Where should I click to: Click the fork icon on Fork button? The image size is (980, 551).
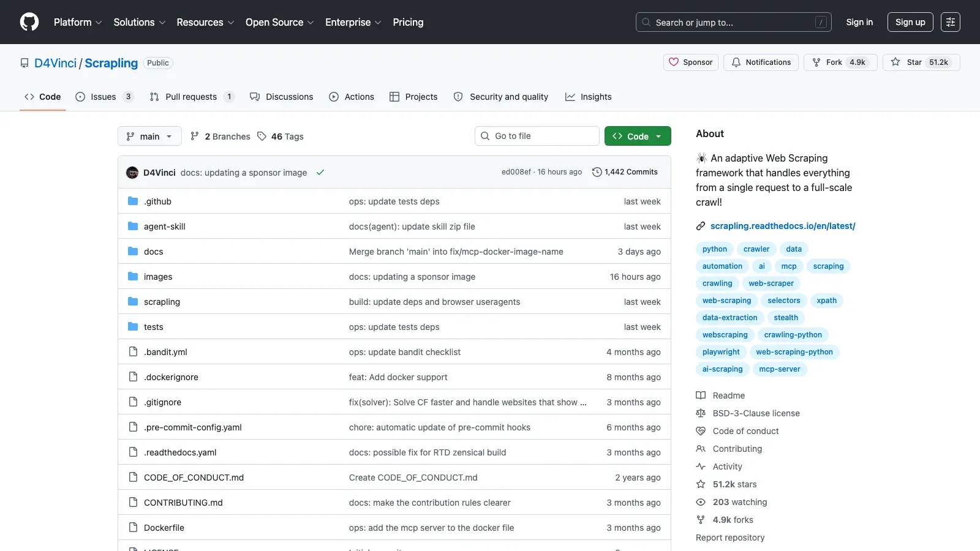pos(816,62)
